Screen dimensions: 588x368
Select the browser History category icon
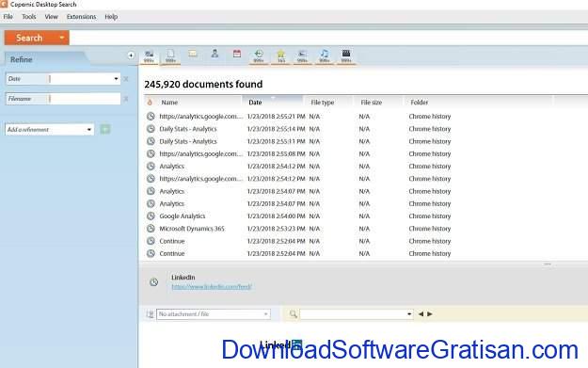coord(259,56)
